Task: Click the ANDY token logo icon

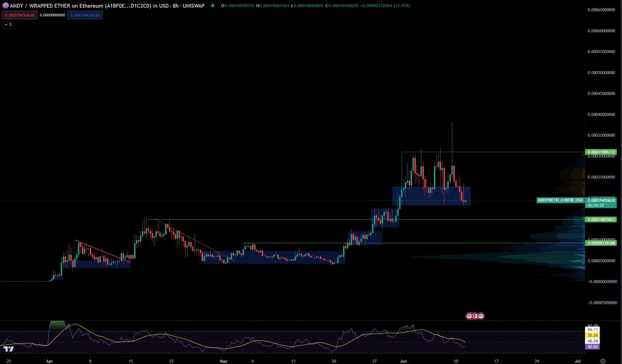Action: [6, 5]
